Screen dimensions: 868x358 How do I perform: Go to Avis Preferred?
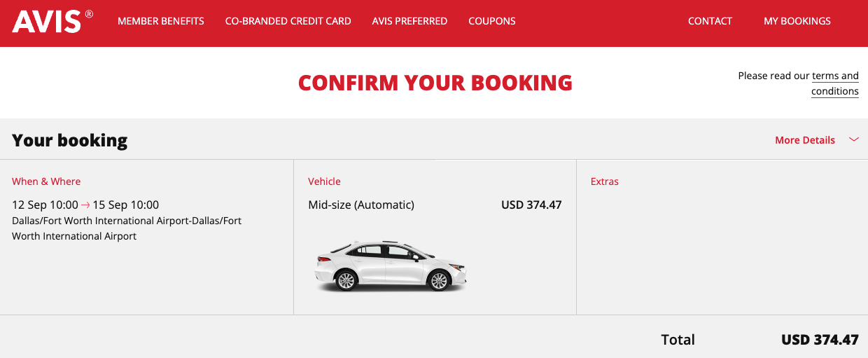point(409,21)
